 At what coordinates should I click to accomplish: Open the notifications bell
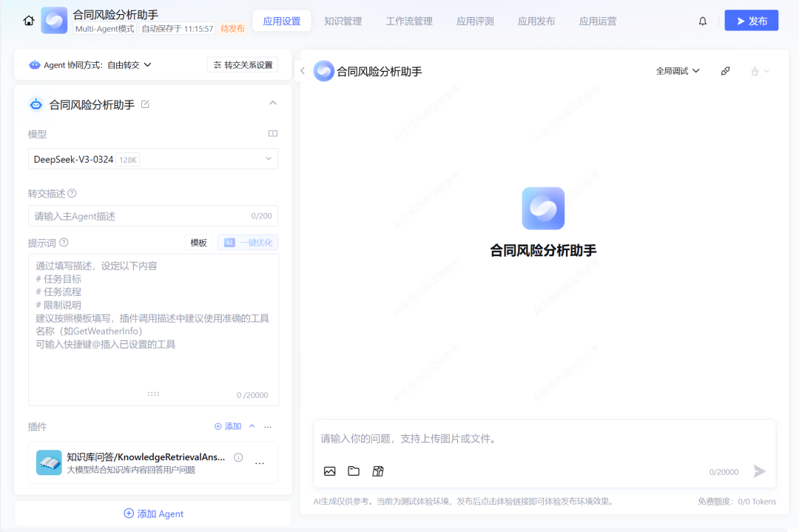pos(703,21)
